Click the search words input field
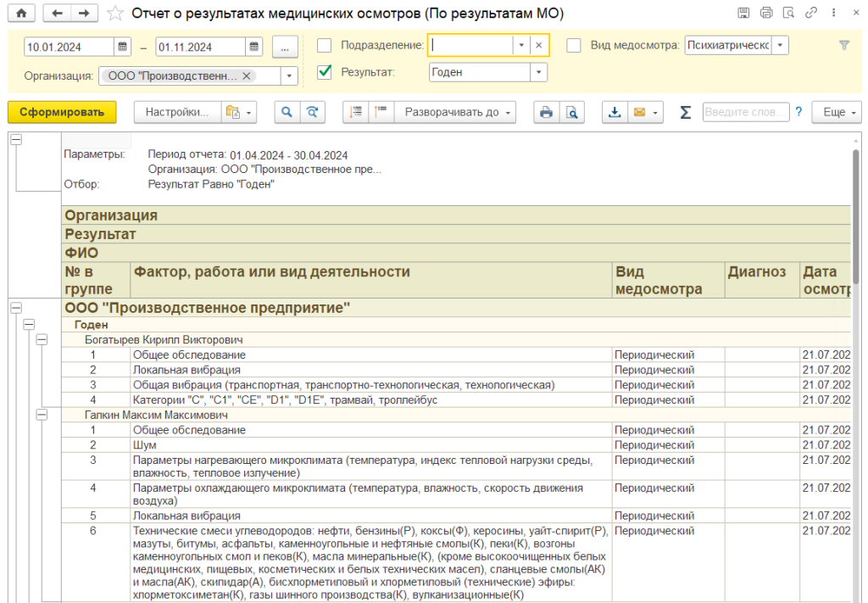The width and height of the screenshot is (868, 603). [745, 112]
